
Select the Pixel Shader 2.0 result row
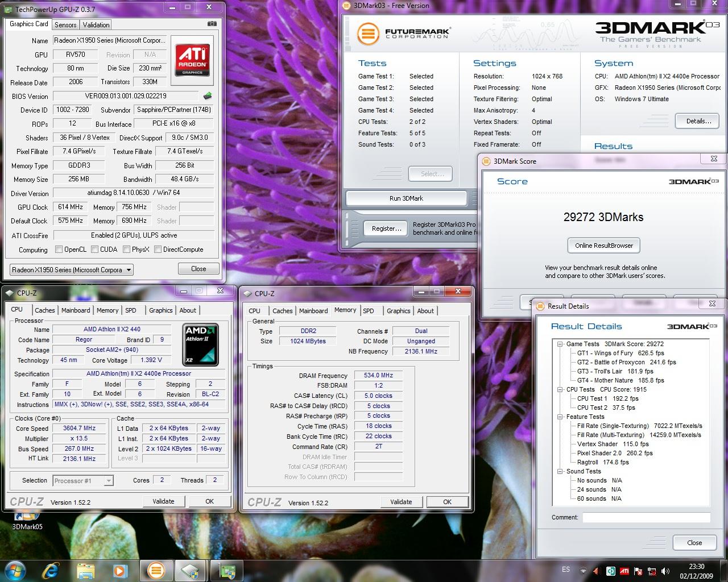pos(615,453)
